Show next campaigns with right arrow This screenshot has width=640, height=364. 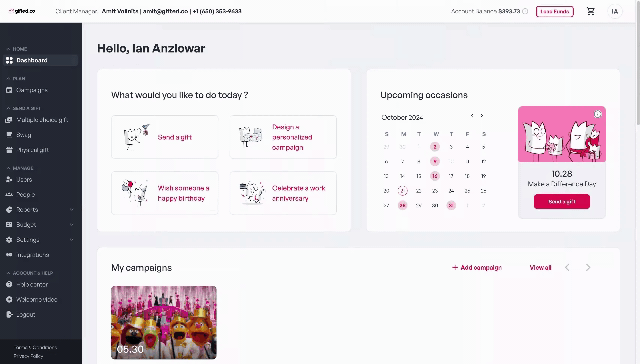(x=588, y=268)
